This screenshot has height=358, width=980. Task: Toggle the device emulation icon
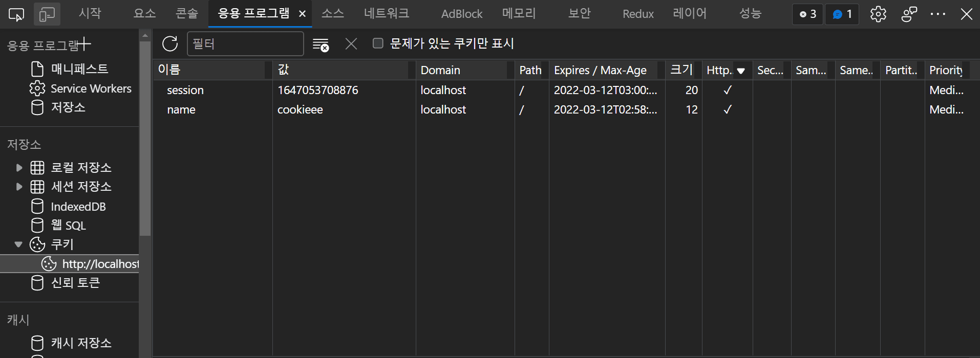coord(47,14)
